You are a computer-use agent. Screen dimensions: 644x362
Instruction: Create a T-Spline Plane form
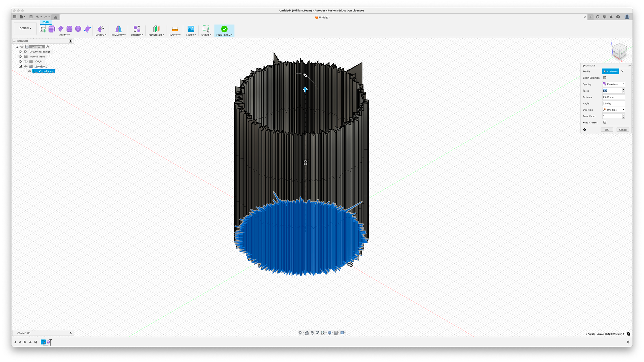pos(61,29)
